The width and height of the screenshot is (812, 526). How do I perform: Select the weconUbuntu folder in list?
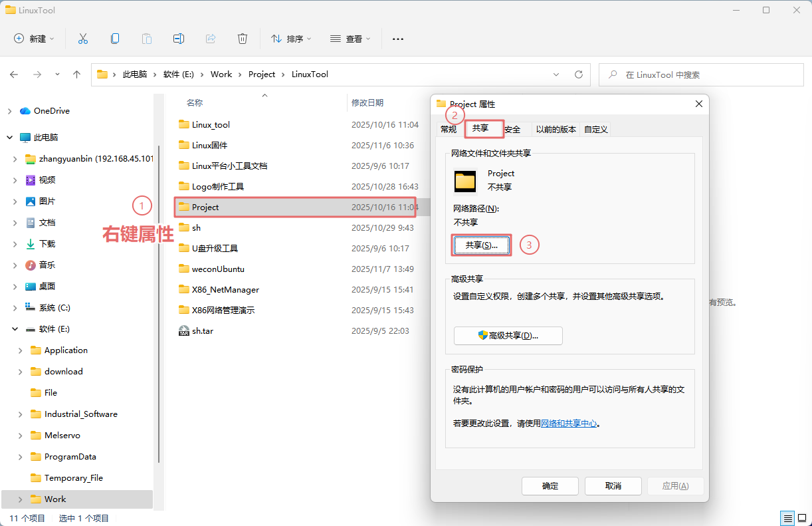click(x=218, y=269)
